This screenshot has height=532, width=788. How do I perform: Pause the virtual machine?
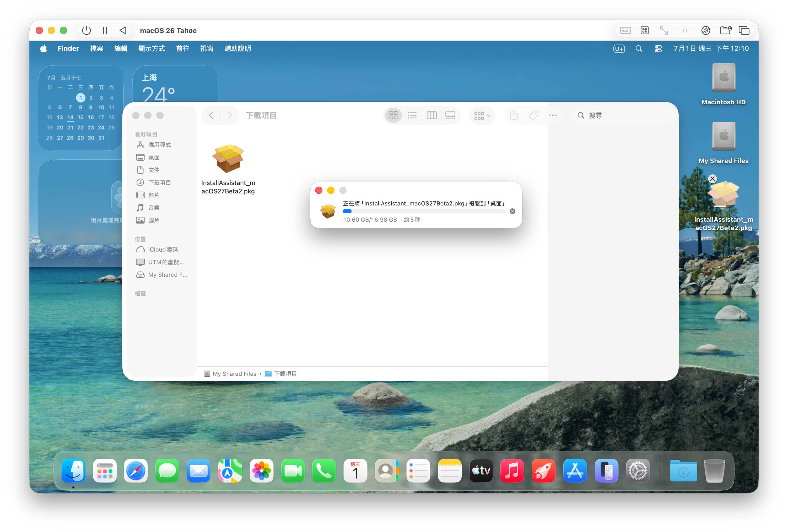coord(105,30)
